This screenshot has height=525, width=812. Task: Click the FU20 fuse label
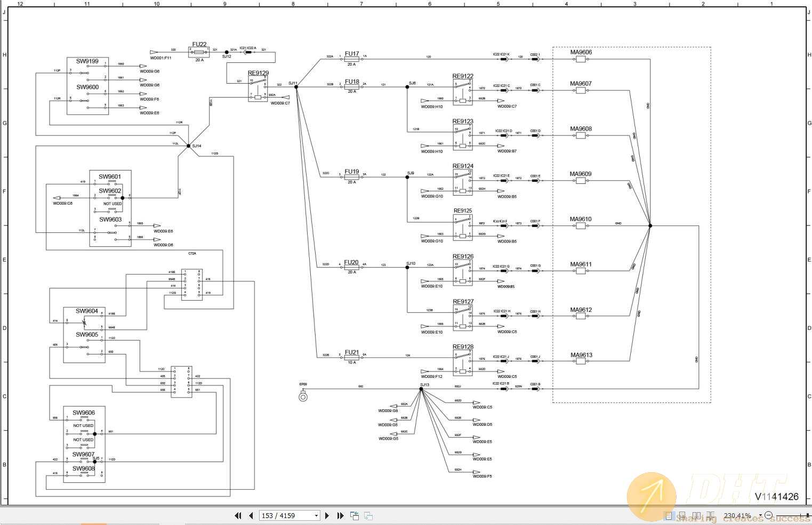pos(351,262)
